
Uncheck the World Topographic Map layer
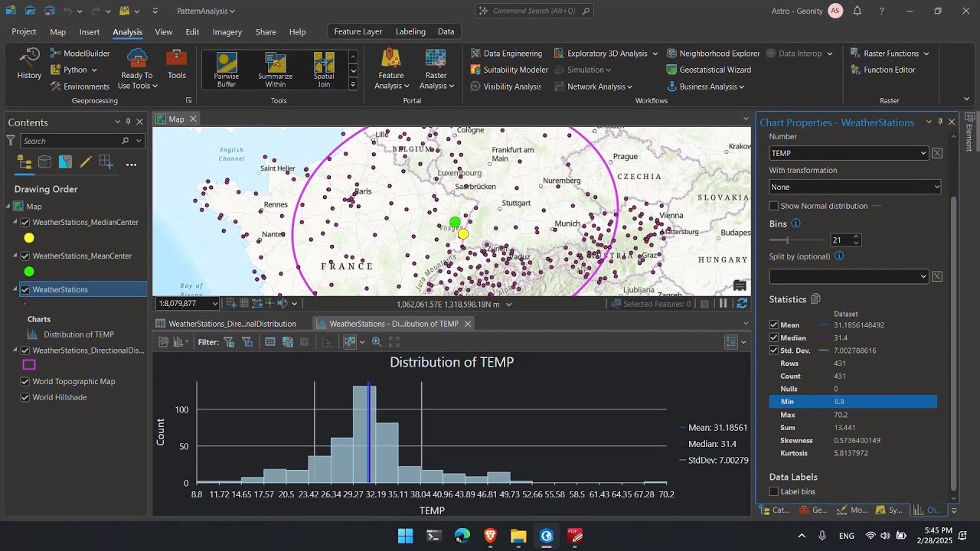pyautogui.click(x=25, y=382)
